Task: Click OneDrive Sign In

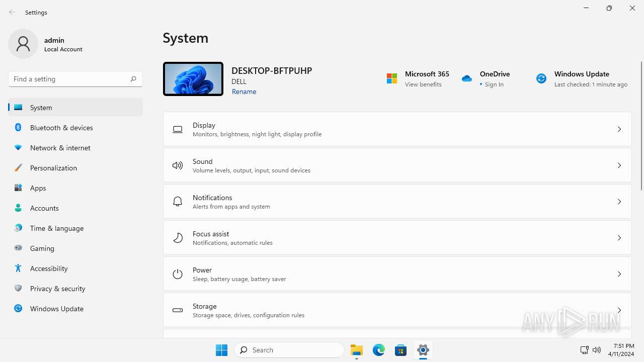Action: (x=494, y=84)
